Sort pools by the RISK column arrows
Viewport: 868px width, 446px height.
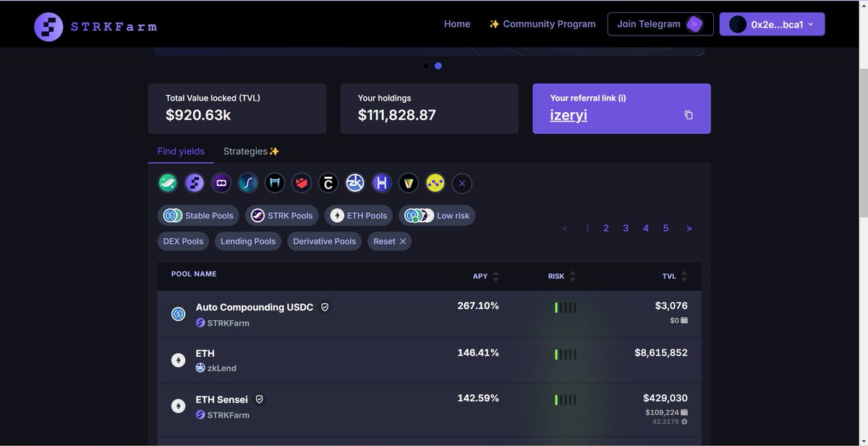coord(573,277)
